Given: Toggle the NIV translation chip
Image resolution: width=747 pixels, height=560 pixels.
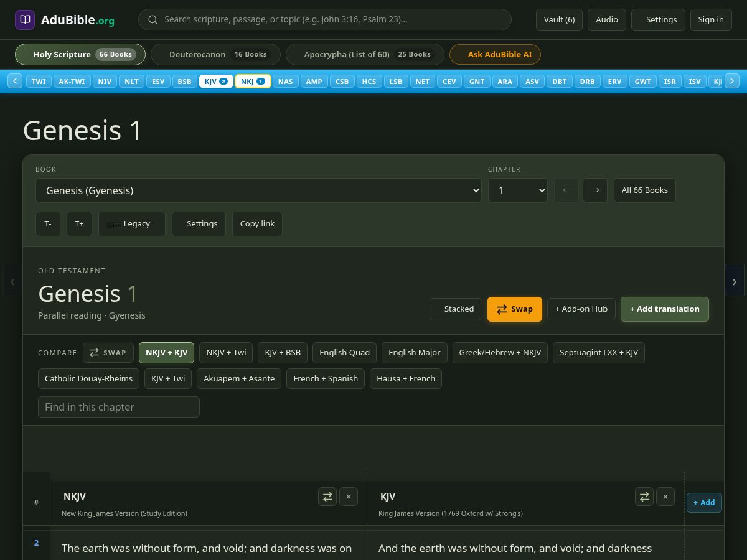Looking at the screenshot, I should point(105,82).
